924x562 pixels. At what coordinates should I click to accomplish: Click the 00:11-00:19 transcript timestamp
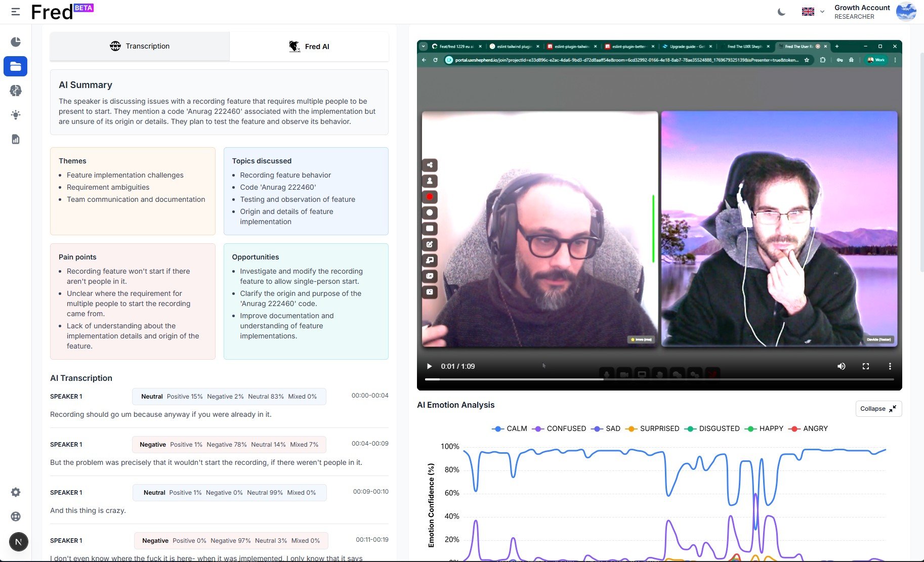pyautogui.click(x=372, y=540)
